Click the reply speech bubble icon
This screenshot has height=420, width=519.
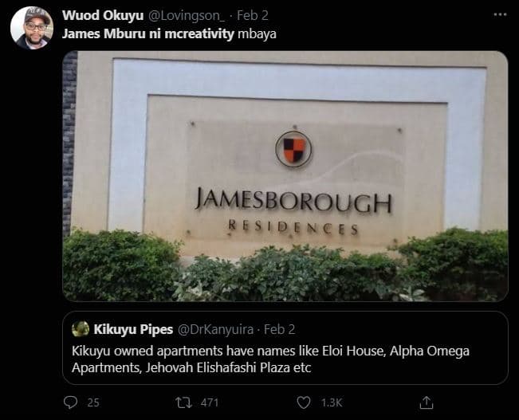70,402
